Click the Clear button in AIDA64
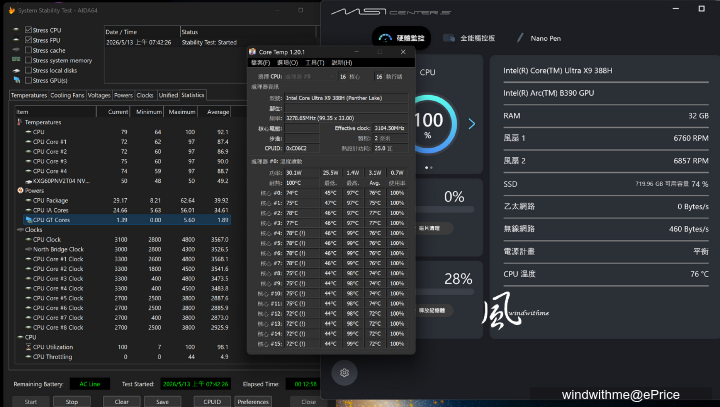This screenshot has height=407, width=720. click(x=121, y=401)
